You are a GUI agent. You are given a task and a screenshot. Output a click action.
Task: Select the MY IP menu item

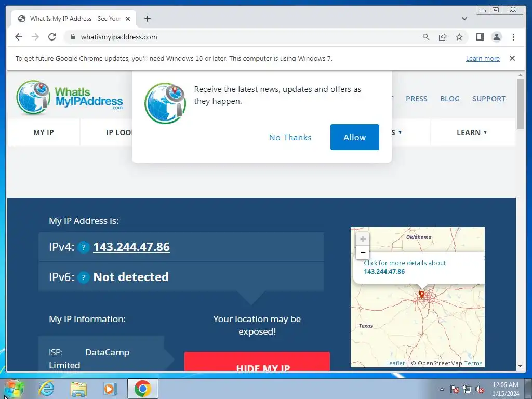pos(44,132)
